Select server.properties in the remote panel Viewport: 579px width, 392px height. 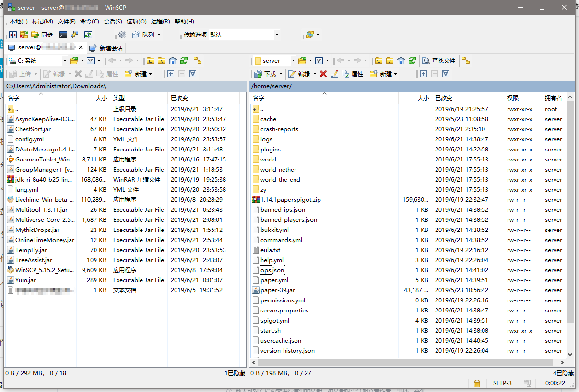pyautogui.click(x=284, y=311)
